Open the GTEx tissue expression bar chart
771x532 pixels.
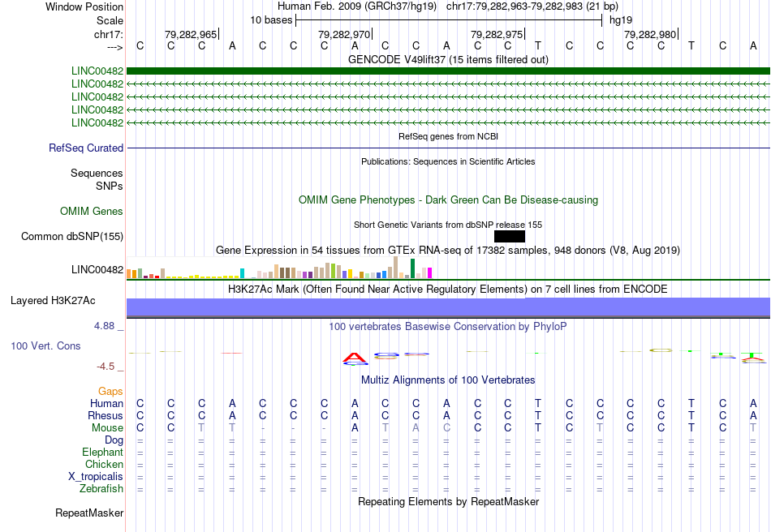point(279,268)
